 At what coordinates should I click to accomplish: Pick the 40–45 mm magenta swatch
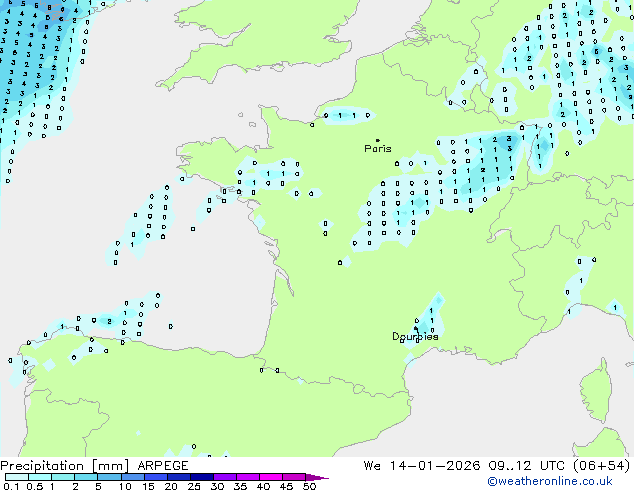coord(271,477)
